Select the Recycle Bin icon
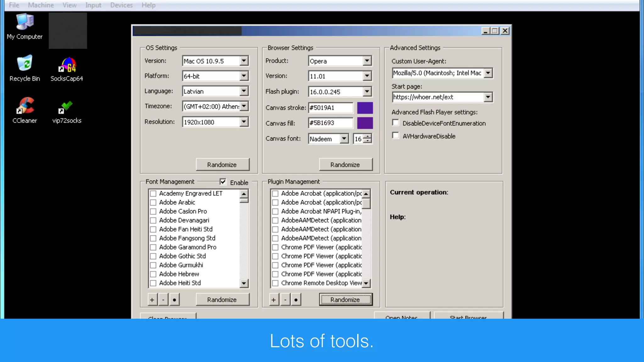 (x=25, y=68)
